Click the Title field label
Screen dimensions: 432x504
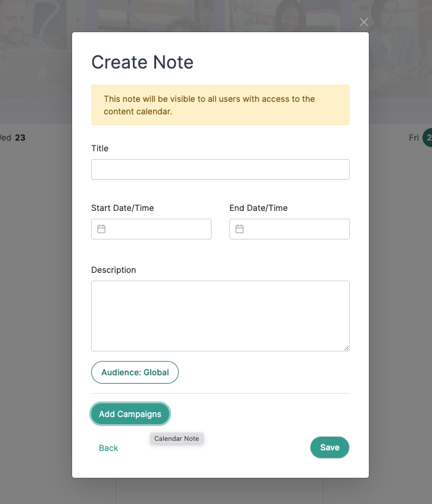tap(100, 148)
